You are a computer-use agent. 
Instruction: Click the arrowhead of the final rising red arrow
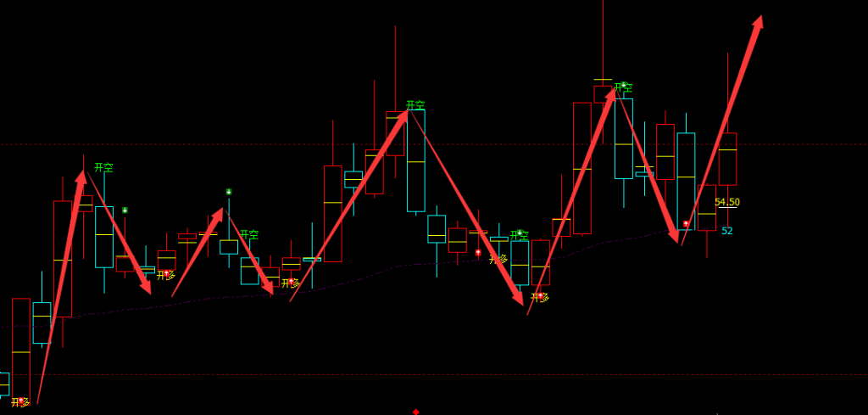tap(757, 23)
